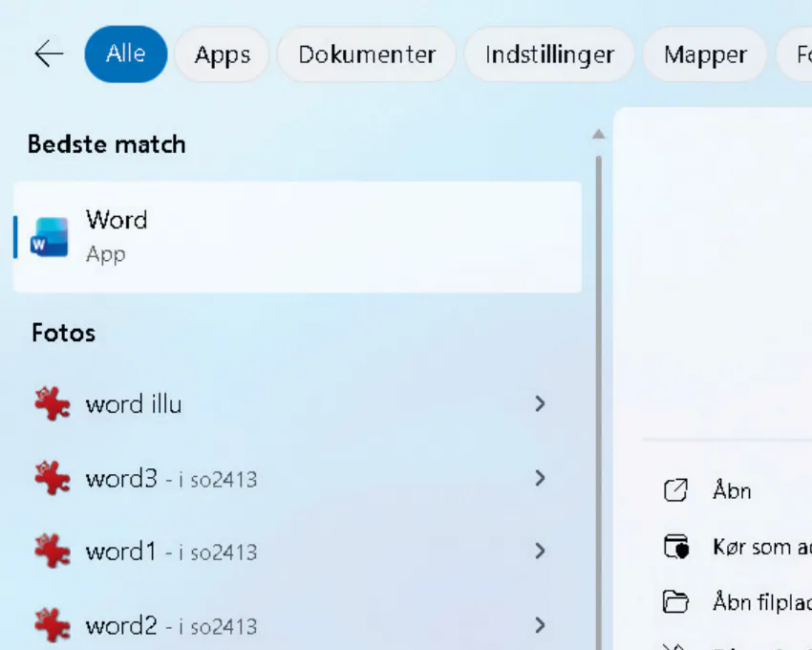
Task: Select Word best match result
Action: pos(296,237)
